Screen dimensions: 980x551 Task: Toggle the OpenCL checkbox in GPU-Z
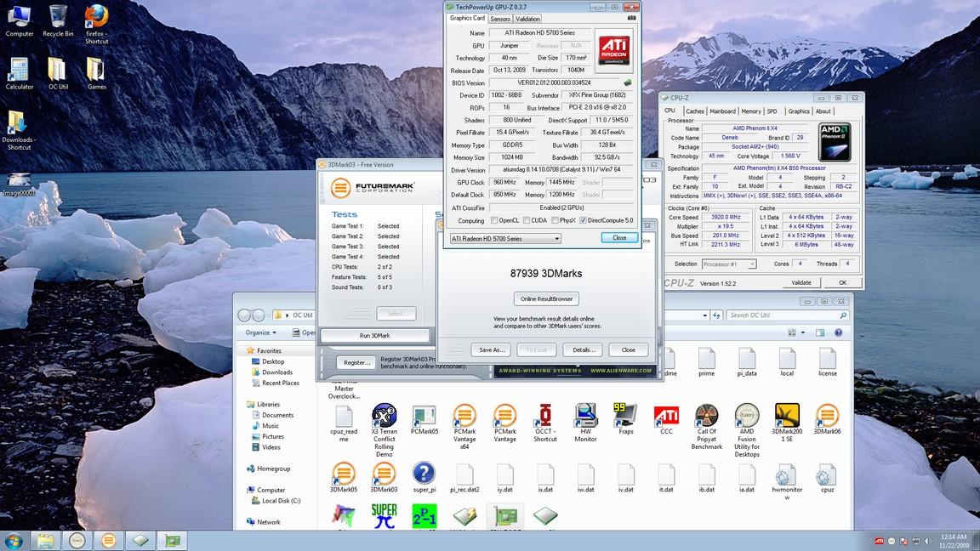[x=494, y=220]
